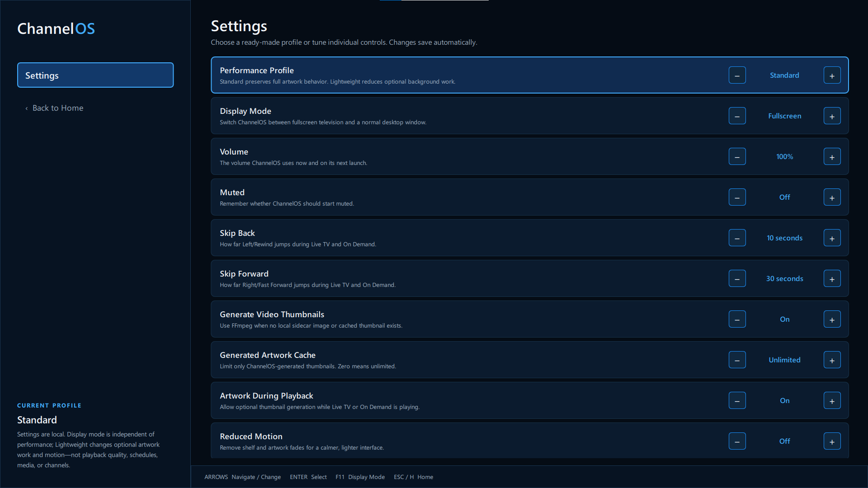Click the 100% Volume value

tap(784, 157)
